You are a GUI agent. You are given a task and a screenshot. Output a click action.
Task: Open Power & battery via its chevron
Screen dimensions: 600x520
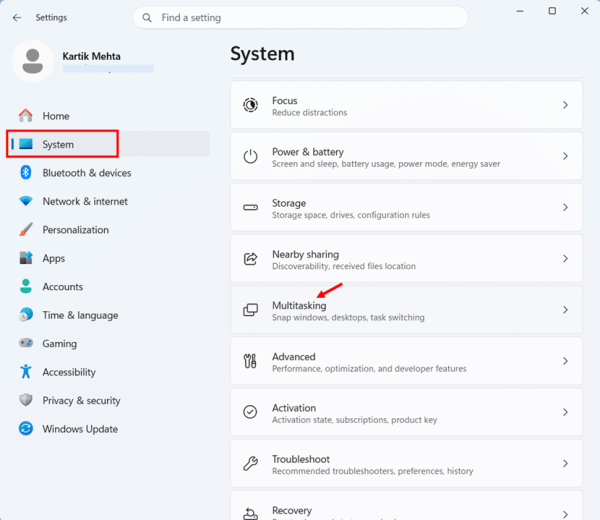(565, 156)
